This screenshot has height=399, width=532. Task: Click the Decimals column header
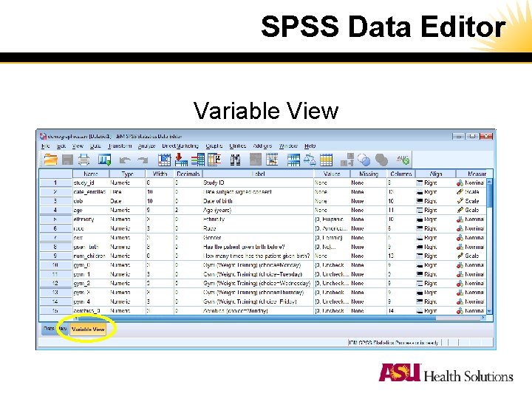[x=188, y=174]
